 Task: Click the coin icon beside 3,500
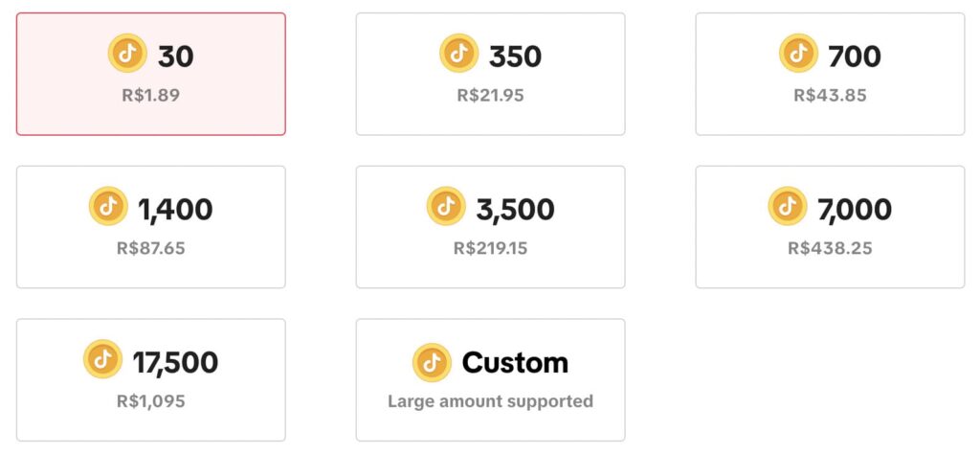click(x=446, y=207)
